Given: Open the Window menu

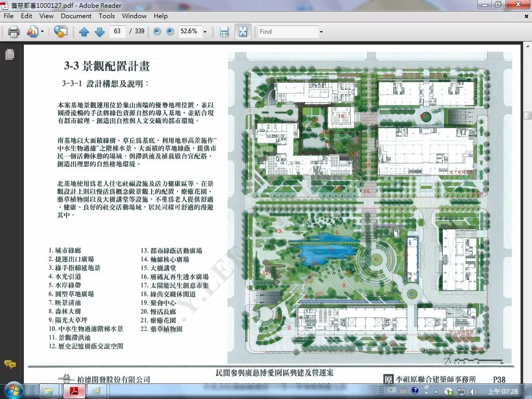Looking at the screenshot, I should pos(134,16).
